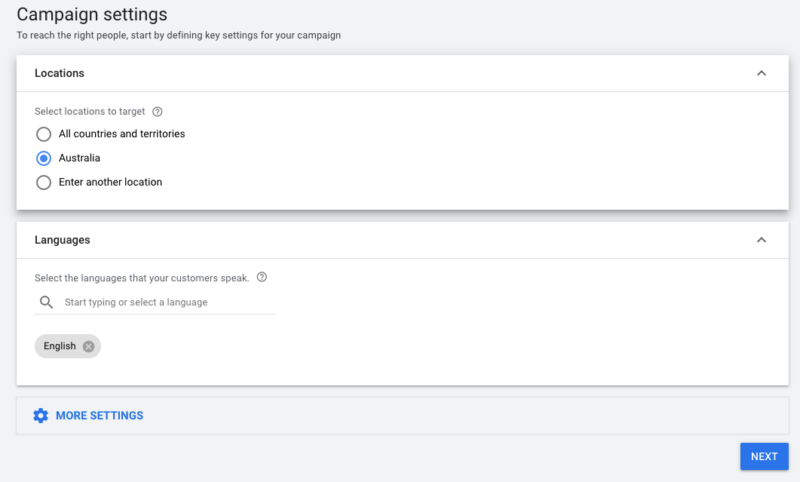This screenshot has height=482, width=800.
Task: Click the 'All countries and territories' label text
Action: pos(121,134)
